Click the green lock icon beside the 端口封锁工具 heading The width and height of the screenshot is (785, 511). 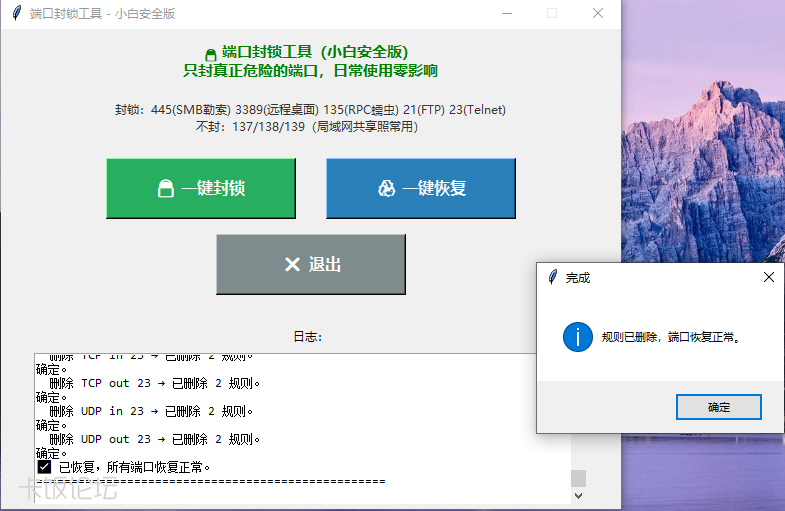pyautogui.click(x=211, y=54)
